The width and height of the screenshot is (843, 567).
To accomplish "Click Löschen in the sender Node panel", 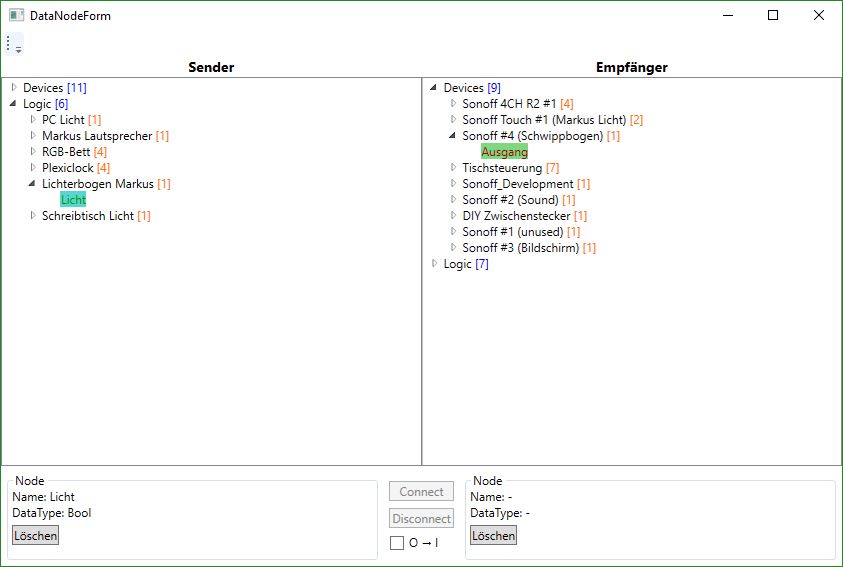I will coord(35,536).
